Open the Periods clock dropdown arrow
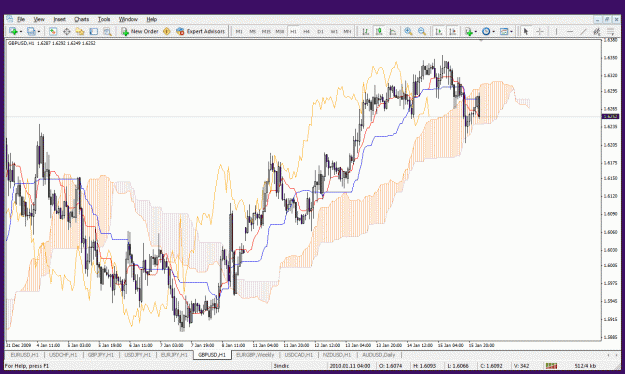The width and height of the screenshot is (625, 374). (x=493, y=31)
